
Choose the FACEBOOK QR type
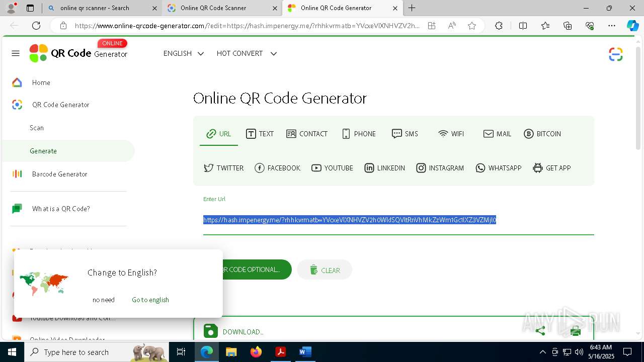point(277,168)
